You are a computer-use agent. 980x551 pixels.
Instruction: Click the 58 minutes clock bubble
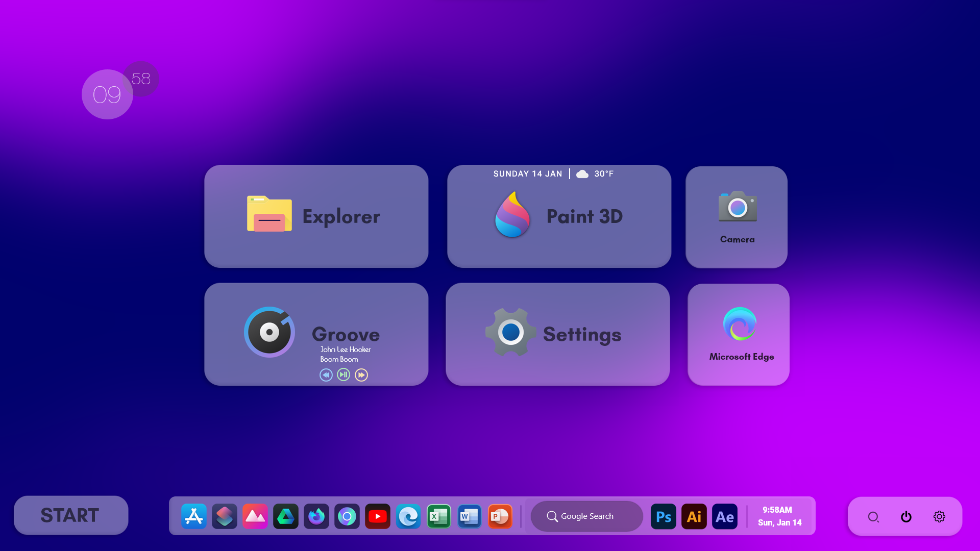141,79
